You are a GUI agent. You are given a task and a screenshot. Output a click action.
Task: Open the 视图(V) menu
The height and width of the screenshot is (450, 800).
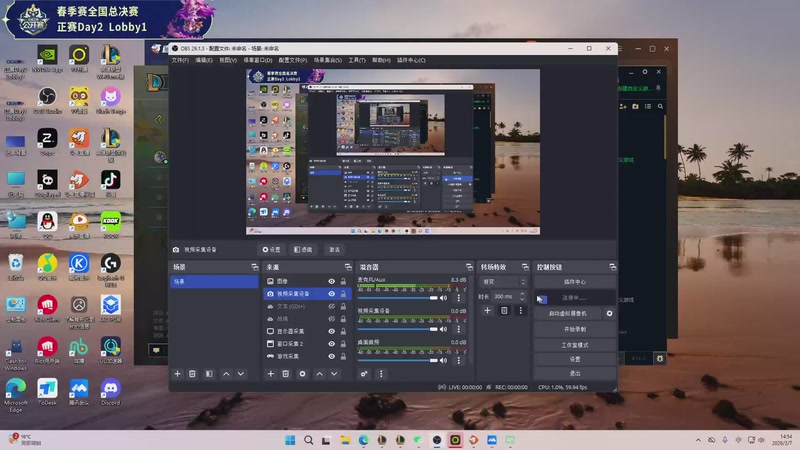[228, 60]
